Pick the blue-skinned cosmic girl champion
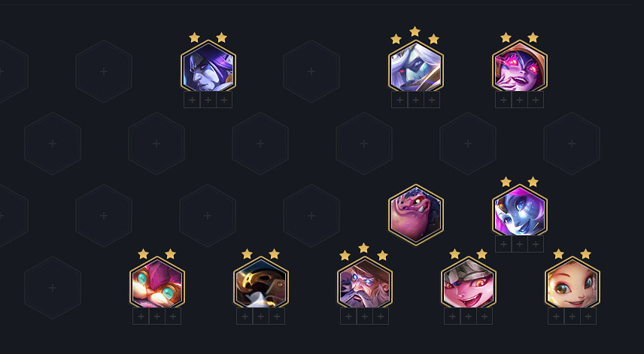Viewport: 644px width, 354px height. click(x=520, y=211)
